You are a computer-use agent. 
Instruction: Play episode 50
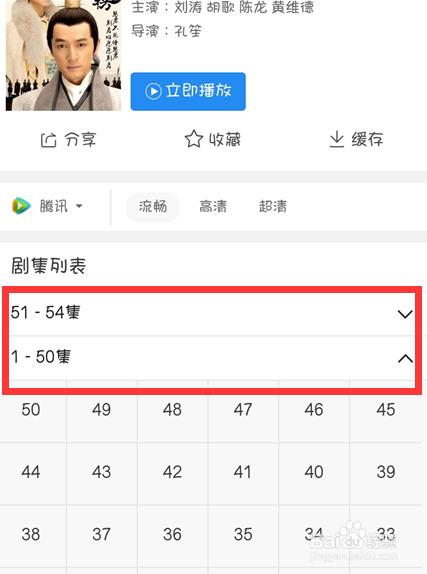(x=31, y=410)
